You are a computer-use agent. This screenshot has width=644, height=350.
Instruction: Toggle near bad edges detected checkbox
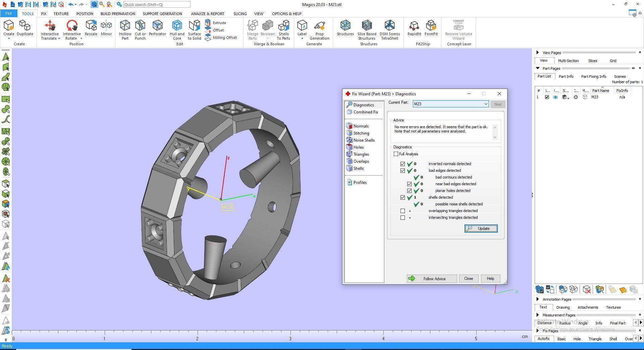click(409, 184)
